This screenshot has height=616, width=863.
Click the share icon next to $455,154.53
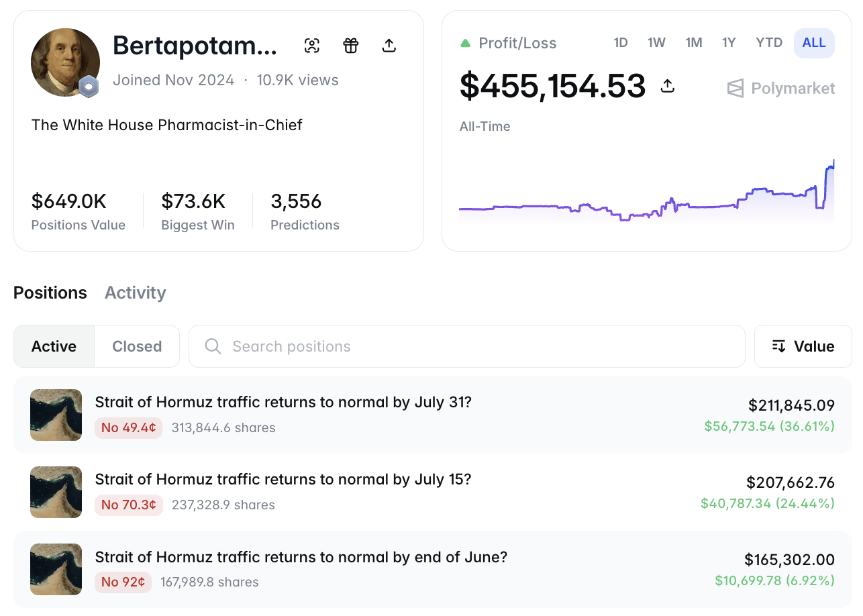(x=668, y=86)
